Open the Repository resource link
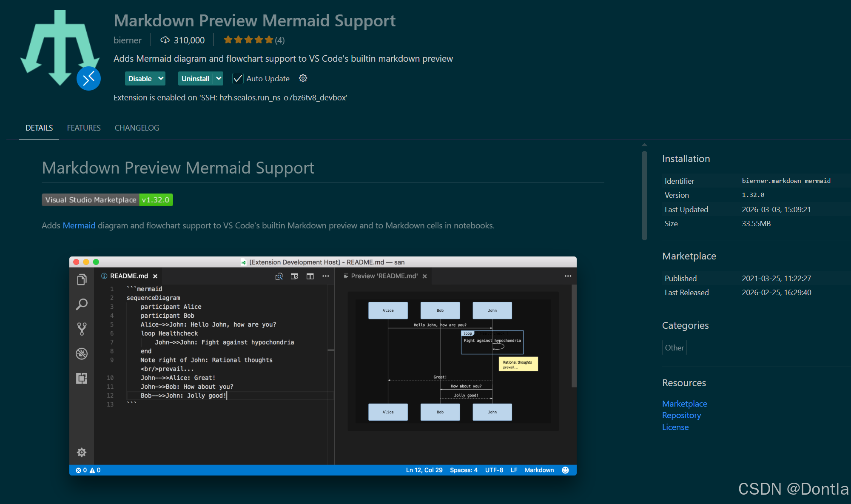 681,415
